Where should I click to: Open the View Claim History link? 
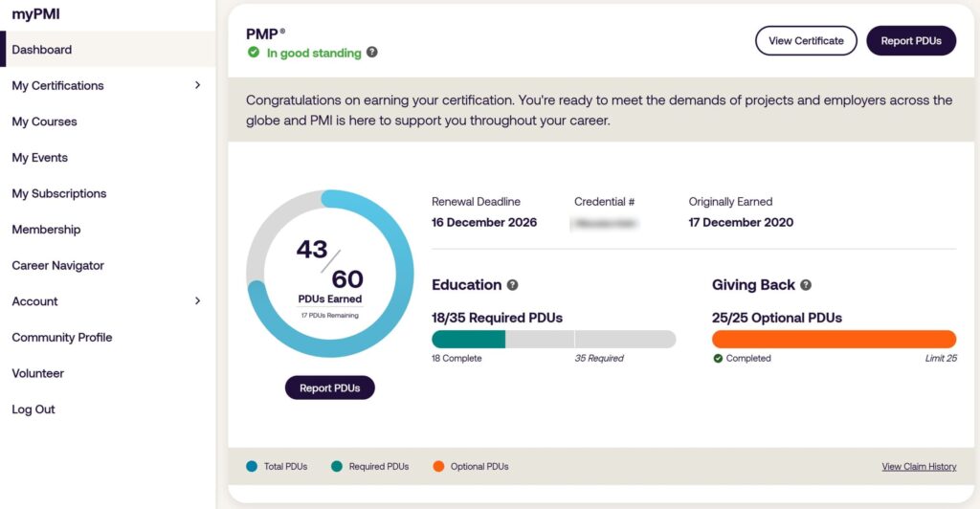(919, 467)
